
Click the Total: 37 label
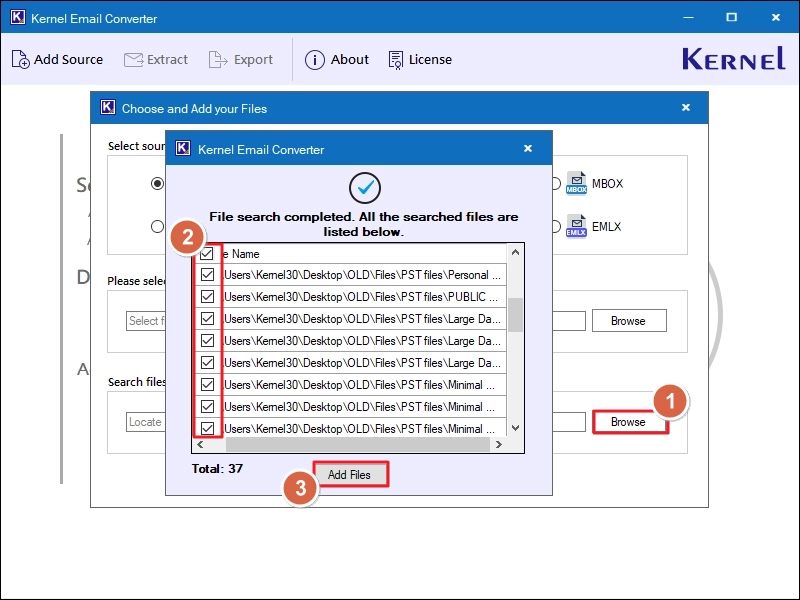pos(217,469)
